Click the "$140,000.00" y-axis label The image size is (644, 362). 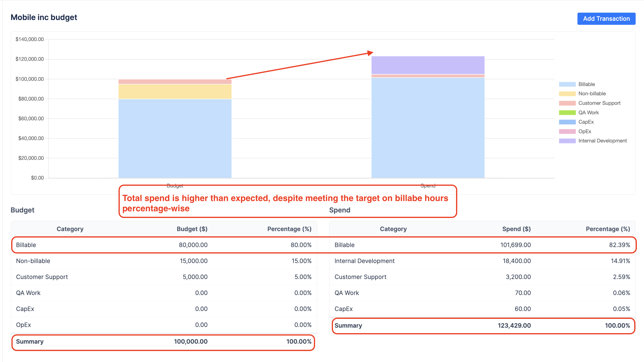point(30,39)
